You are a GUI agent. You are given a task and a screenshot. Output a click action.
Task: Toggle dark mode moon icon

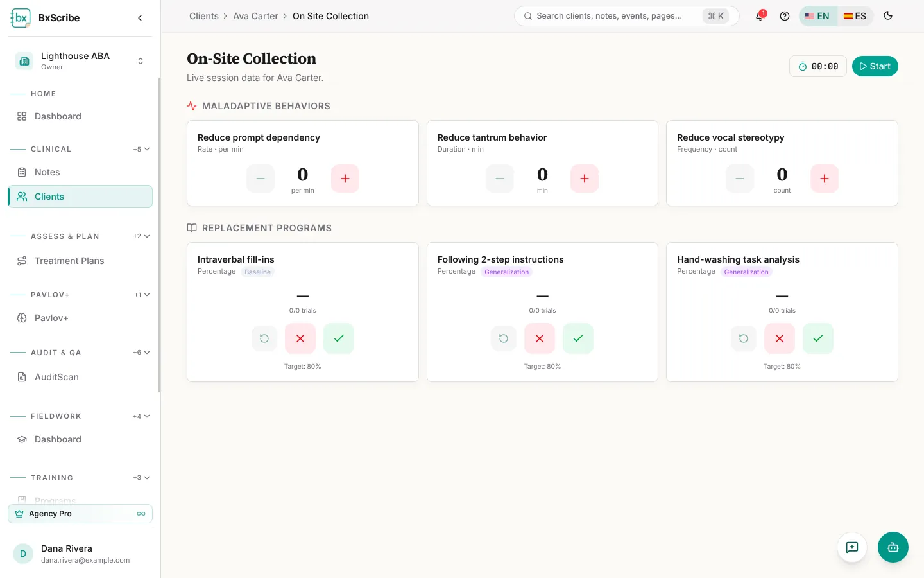[888, 16]
